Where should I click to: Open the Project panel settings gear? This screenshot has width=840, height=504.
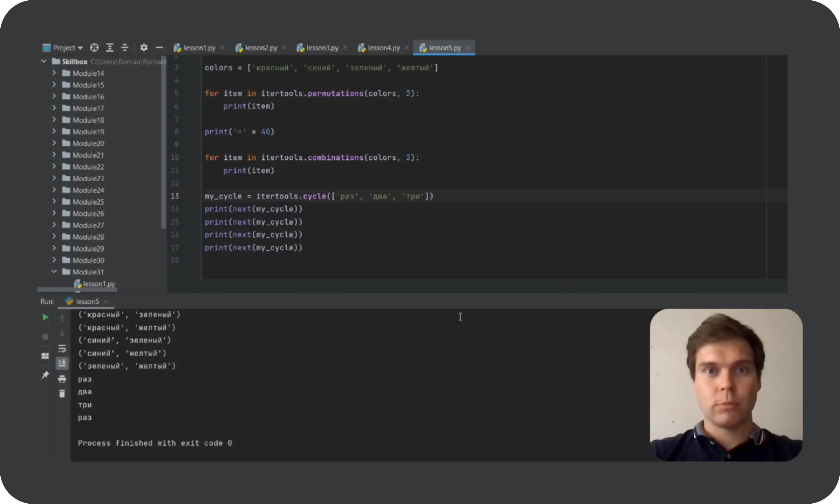pyautogui.click(x=143, y=48)
